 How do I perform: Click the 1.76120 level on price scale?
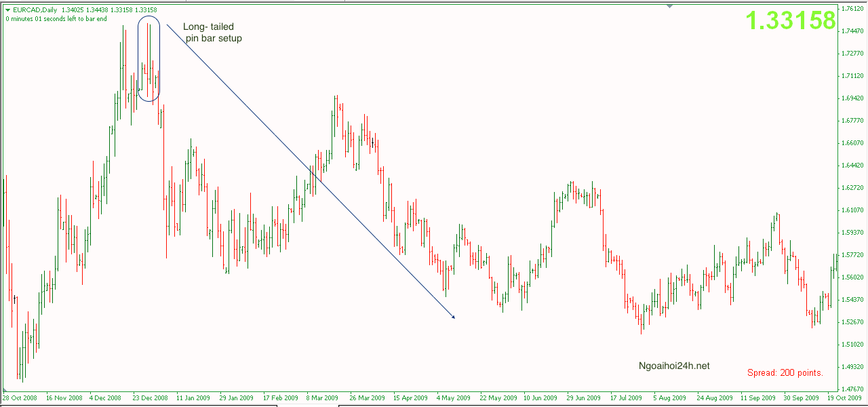852,9
